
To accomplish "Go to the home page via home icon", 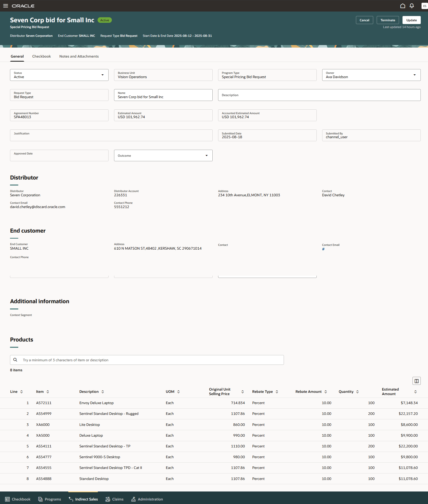I will pyautogui.click(x=402, y=6).
